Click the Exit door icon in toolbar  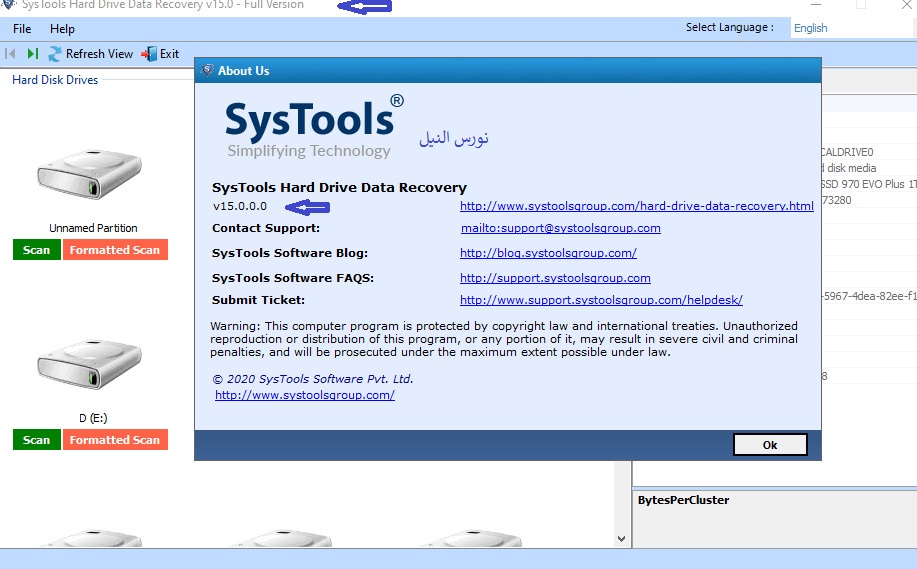click(149, 54)
